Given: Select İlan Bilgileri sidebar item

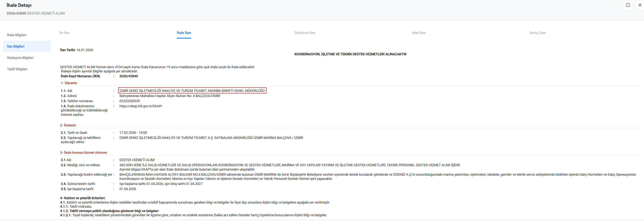Looking at the screenshot, I should (16, 46).
